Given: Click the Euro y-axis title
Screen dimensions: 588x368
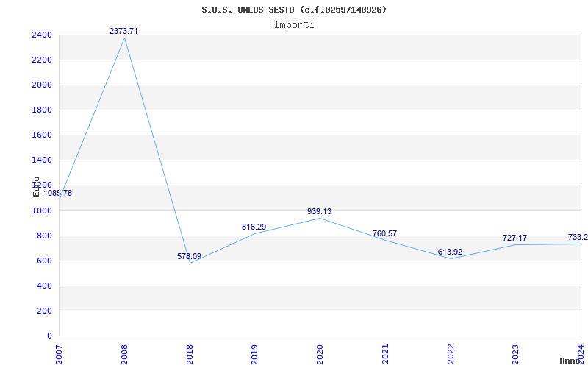Looking at the screenshot, I should tap(36, 186).
